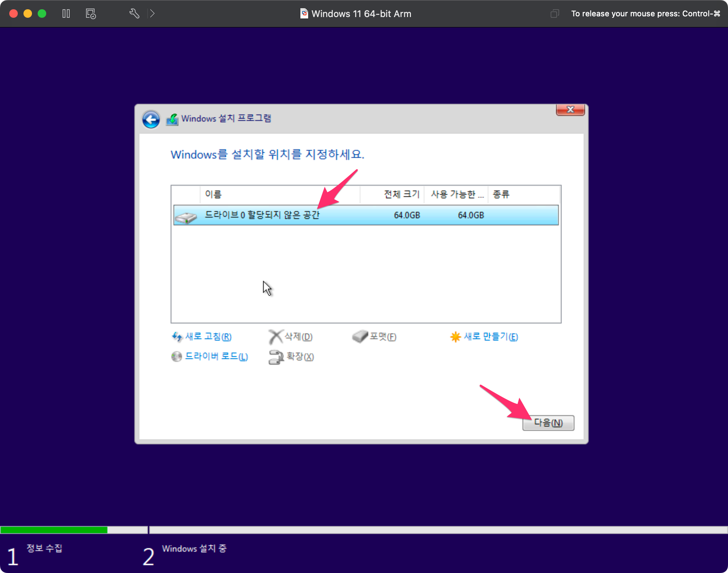Viewport: 728px width, 573px height.
Task: Create a new partition (새로 만들기)
Action: point(491,336)
